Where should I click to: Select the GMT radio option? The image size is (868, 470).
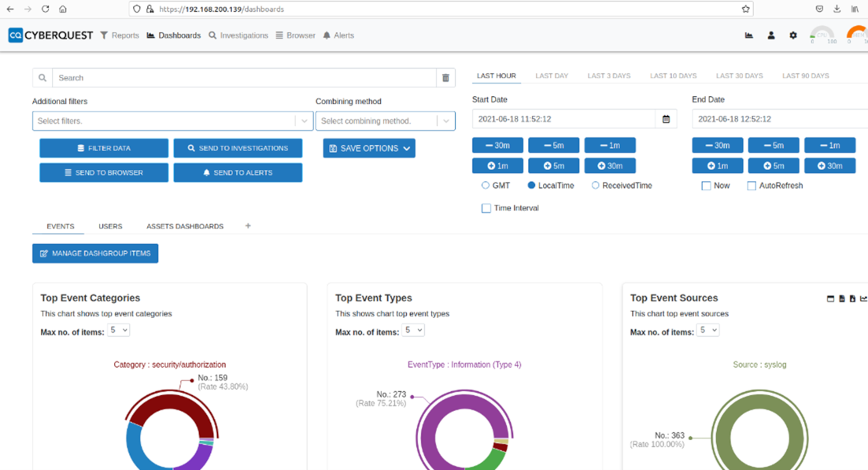pos(486,186)
